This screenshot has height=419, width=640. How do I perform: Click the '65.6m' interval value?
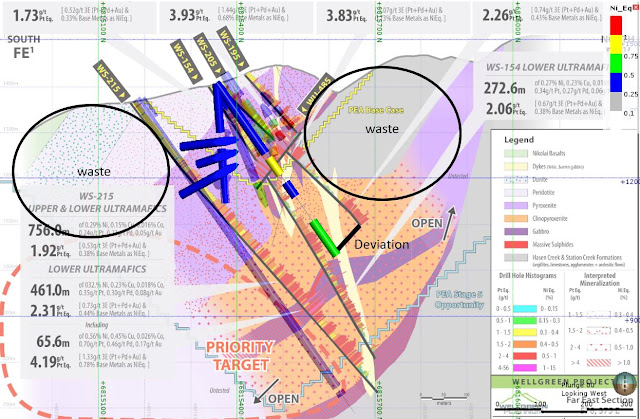tap(53, 341)
